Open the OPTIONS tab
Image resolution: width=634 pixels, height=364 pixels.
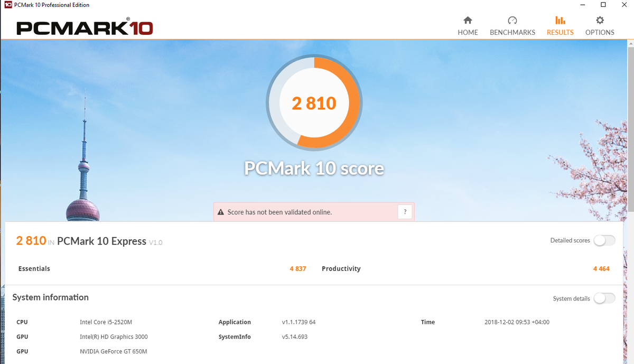coord(600,26)
